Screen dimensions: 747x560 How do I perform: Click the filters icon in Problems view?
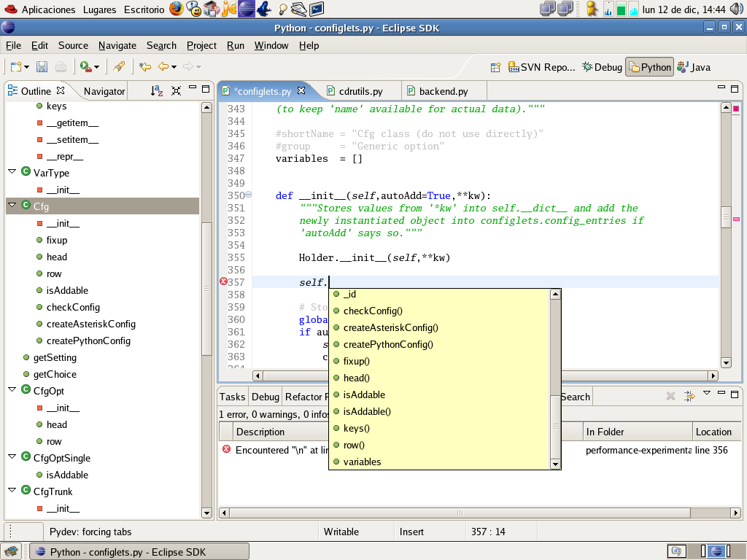coord(689,396)
